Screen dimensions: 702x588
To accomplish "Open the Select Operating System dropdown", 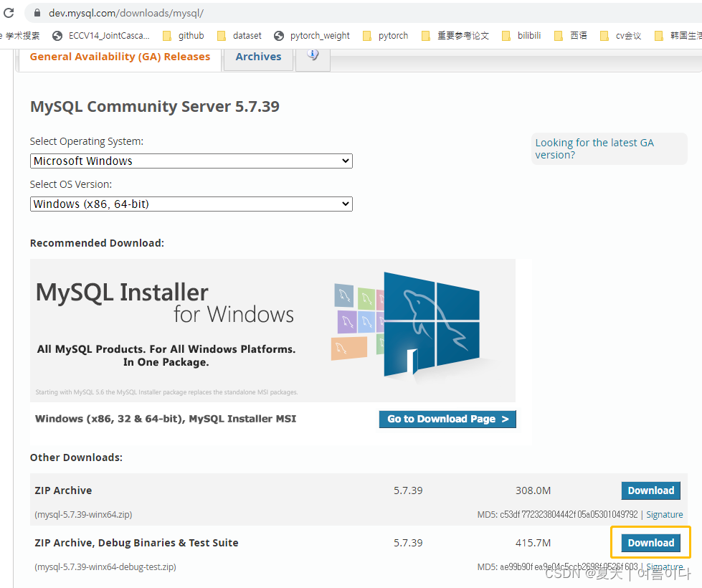I will [191, 161].
